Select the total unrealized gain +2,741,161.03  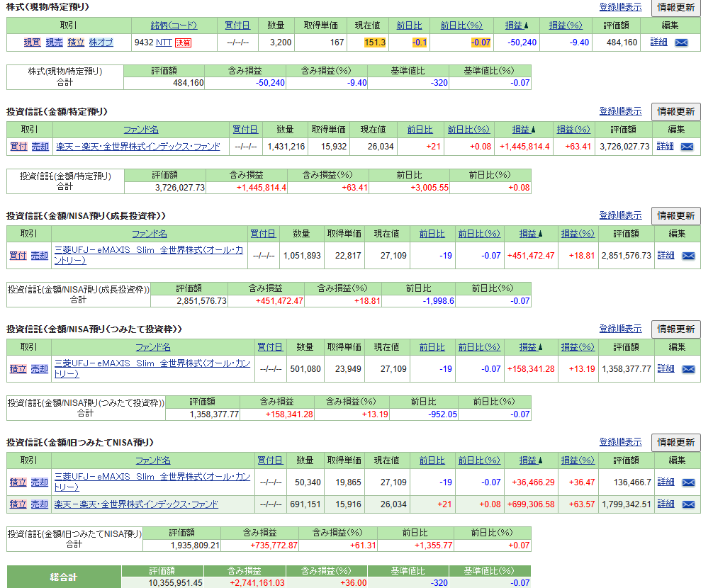click(x=257, y=583)
